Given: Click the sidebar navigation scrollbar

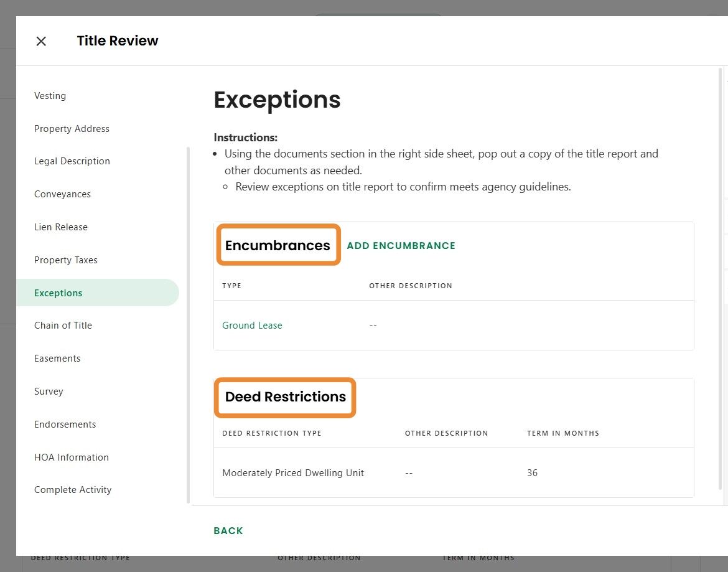Looking at the screenshot, I should 188,324.
